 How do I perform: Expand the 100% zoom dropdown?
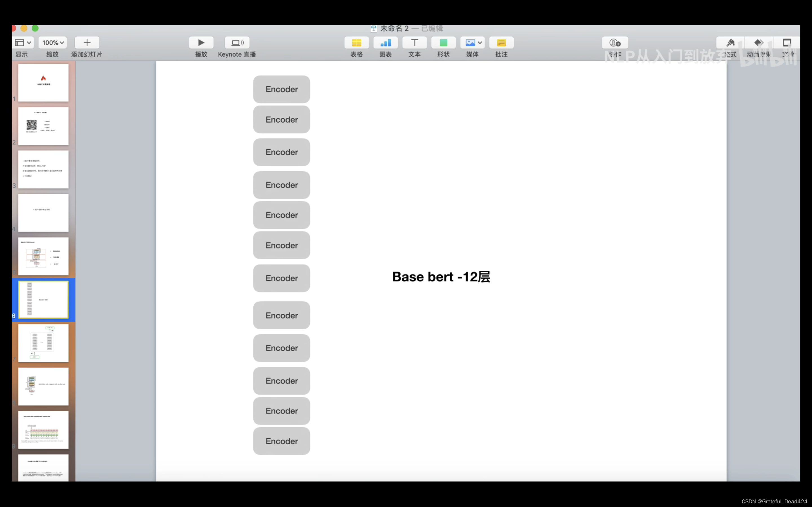tap(53, 43)
